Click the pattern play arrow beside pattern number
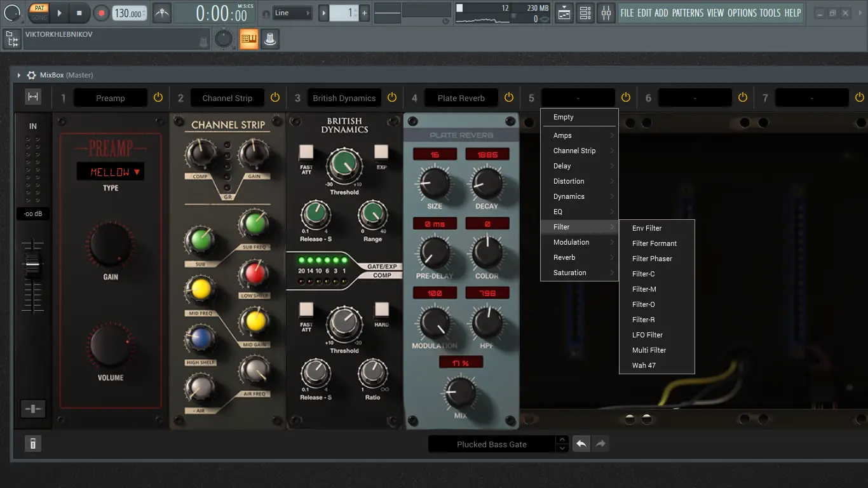 point(324,13)
